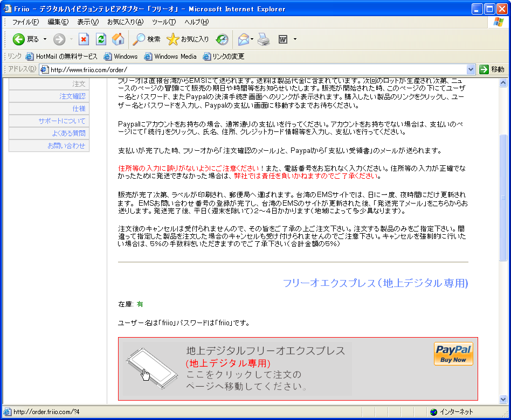
Task: Stop page loading with red X icon
Action: (x=84, y=39)
